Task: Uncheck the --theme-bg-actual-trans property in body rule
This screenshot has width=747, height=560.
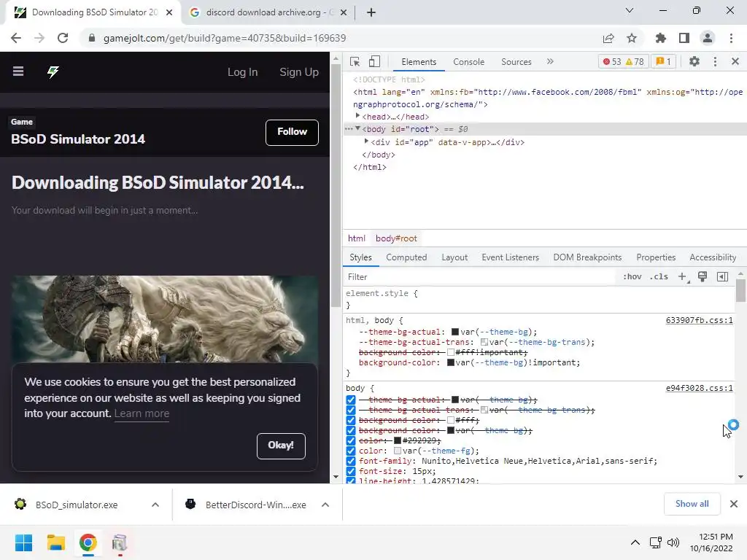Action: coord(351,410)
